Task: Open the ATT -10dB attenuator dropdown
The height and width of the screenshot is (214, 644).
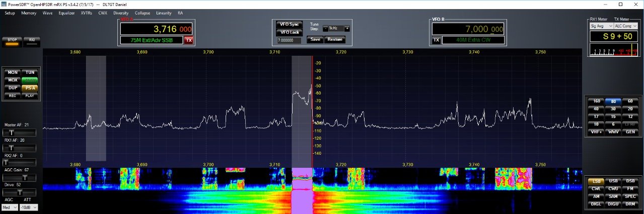Action: point(29,207)
